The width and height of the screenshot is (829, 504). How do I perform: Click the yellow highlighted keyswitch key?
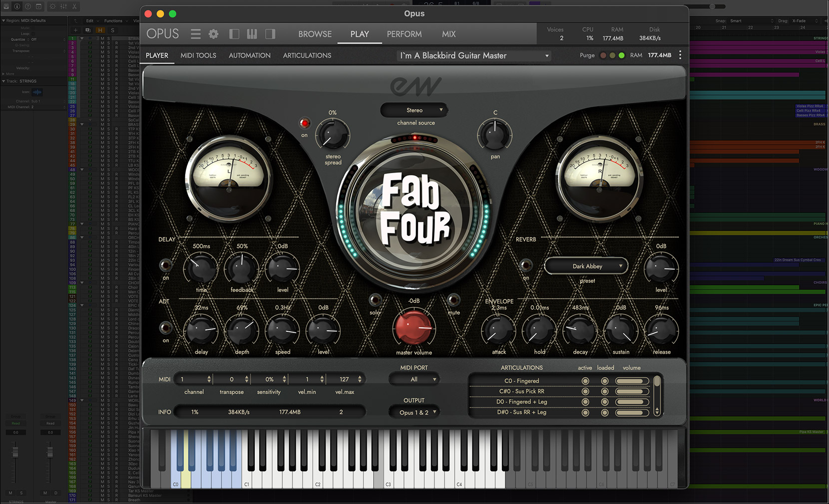click(x=186, y=479)
